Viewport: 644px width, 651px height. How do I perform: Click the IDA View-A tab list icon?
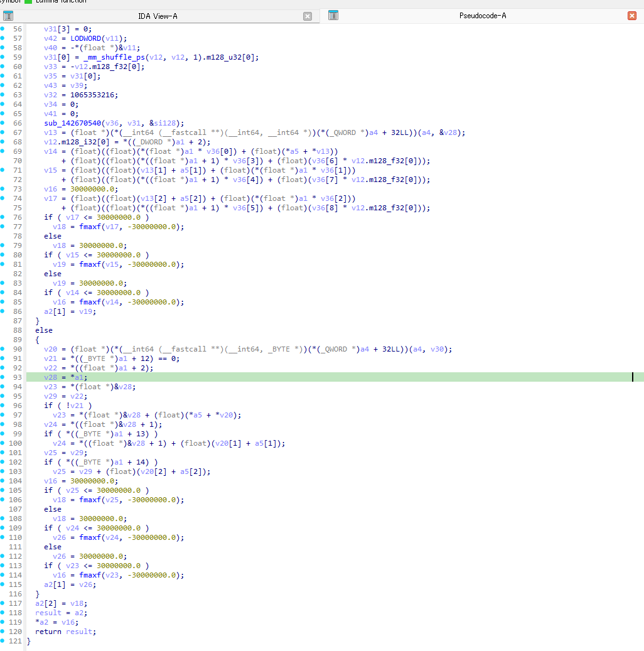(x=8, y=16)
